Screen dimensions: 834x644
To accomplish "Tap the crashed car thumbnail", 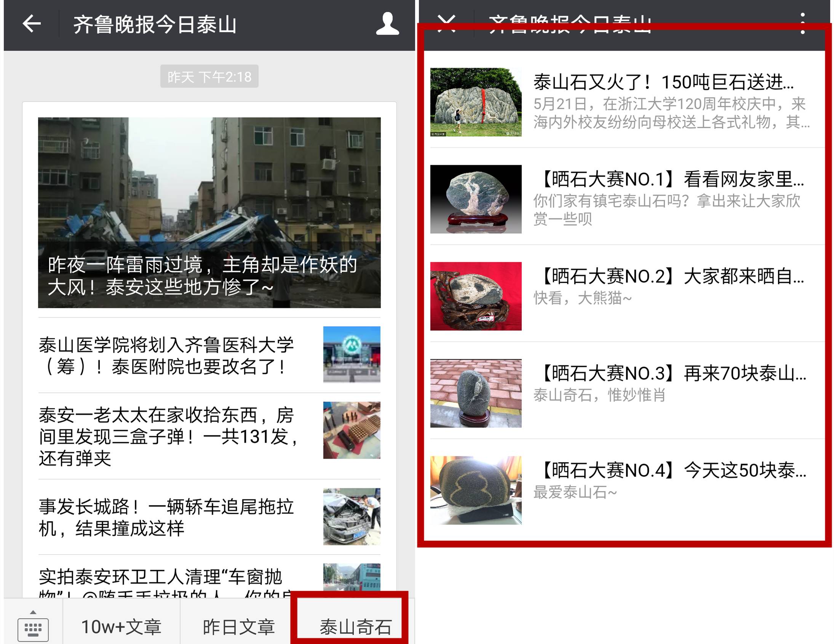I will (352, 516).
